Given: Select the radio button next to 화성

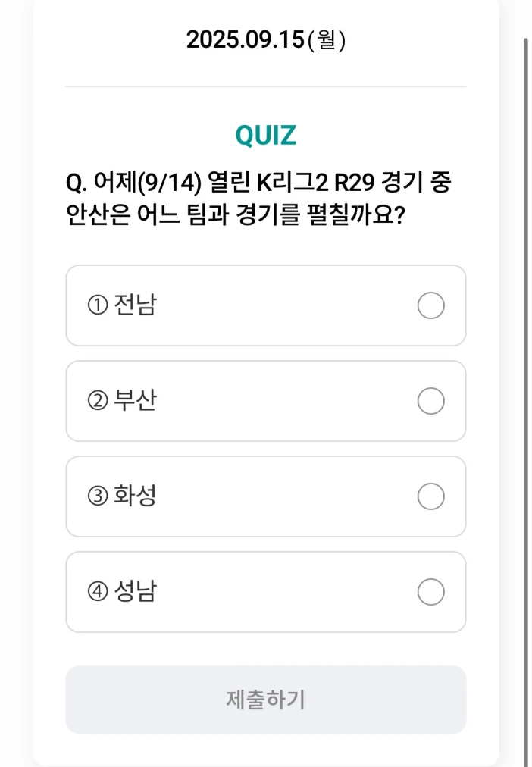Looking at the screenshot, I should point(430,497).
